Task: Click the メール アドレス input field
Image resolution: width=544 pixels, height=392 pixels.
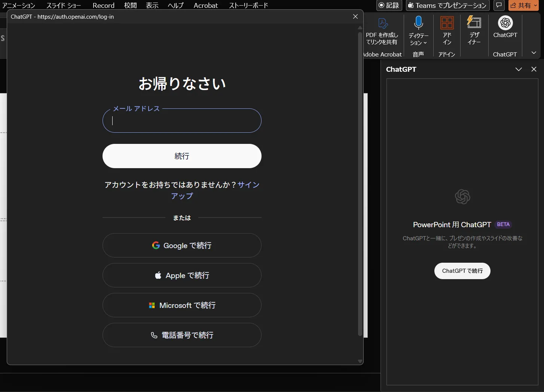Action: tap(182, 120)
